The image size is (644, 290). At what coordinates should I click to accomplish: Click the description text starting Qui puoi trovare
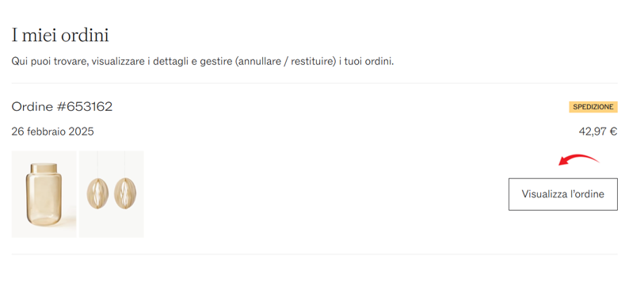(203, 62)
